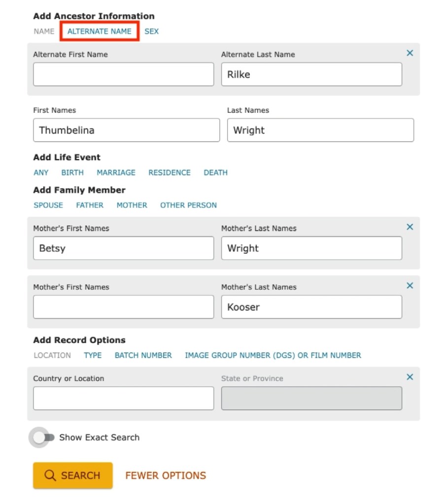Image resolution: width=446 pixels, height=504 pixels.
Task: Add a Marriage life event
Action: point(116,172)
